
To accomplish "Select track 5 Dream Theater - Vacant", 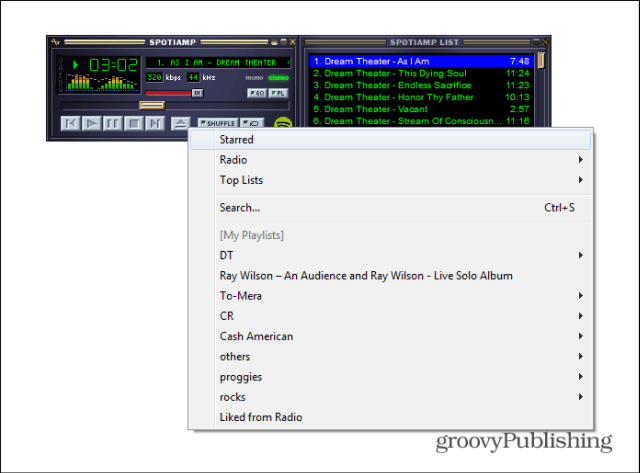I will 421,109.
